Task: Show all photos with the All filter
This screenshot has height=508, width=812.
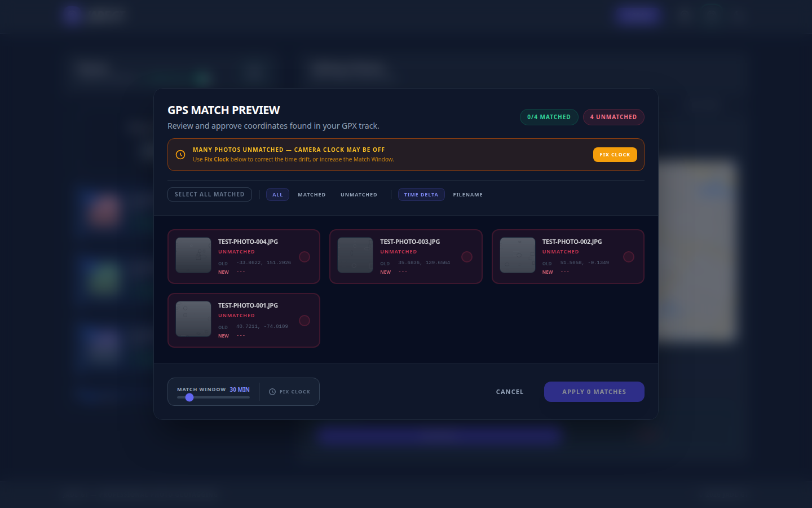Action: click(x=277, y=195)
